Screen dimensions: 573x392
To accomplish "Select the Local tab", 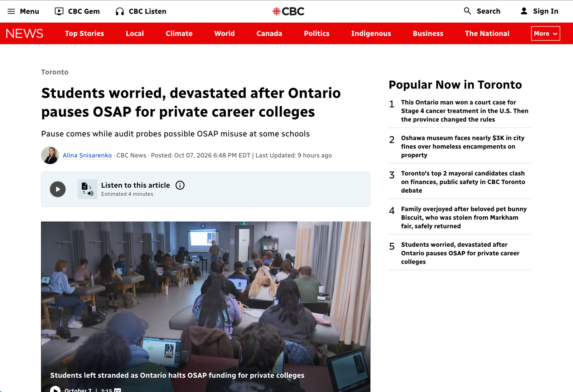I will coord(135,33).
